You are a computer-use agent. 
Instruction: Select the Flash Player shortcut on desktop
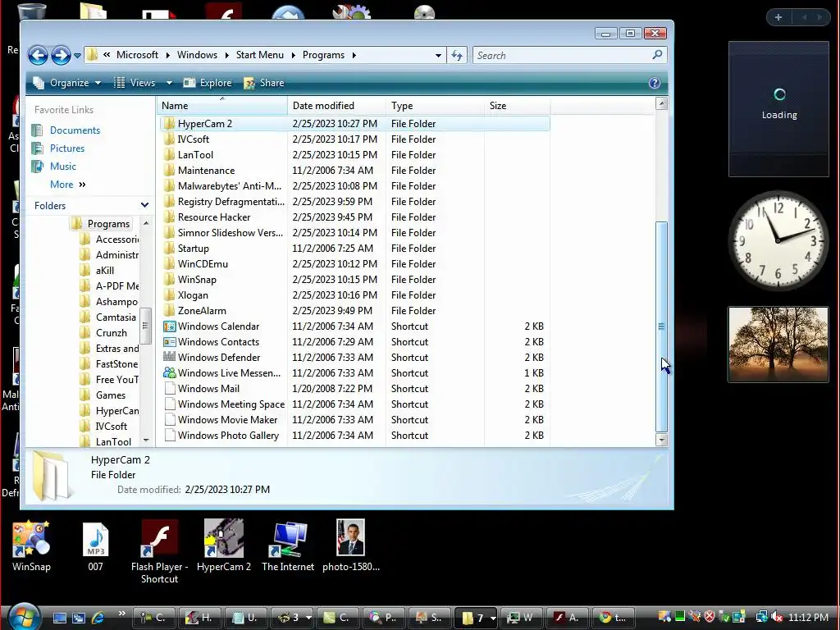point(159,552)
